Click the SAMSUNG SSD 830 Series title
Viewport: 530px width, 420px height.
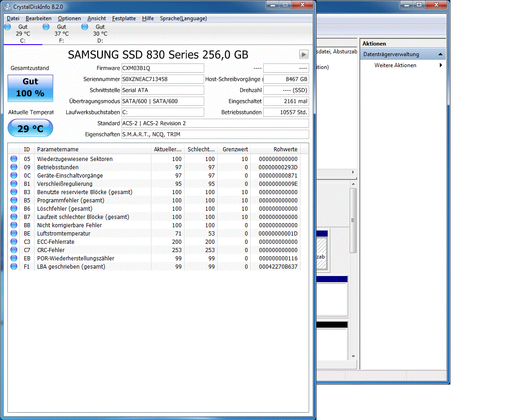coord(158,54)
